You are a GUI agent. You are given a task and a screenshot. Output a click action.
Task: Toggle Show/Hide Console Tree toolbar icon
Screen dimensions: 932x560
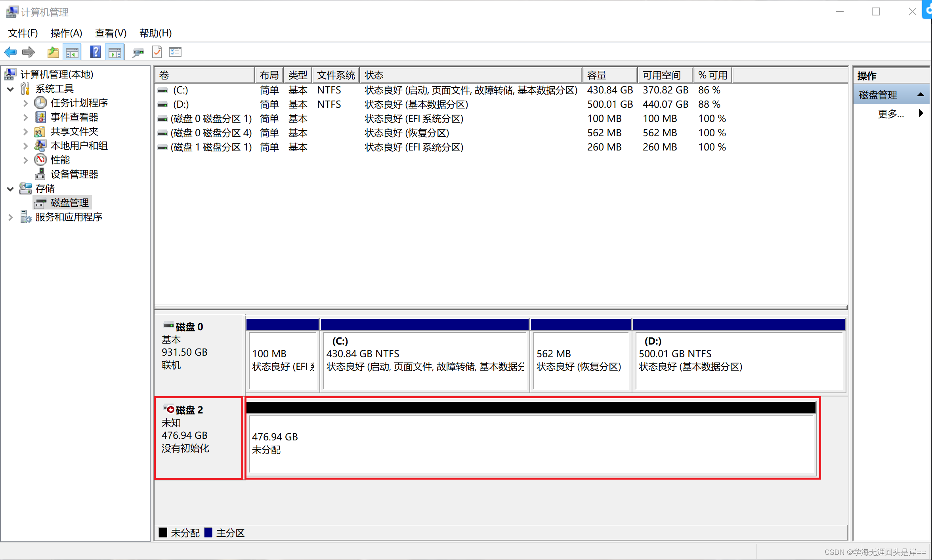(72, 52)
